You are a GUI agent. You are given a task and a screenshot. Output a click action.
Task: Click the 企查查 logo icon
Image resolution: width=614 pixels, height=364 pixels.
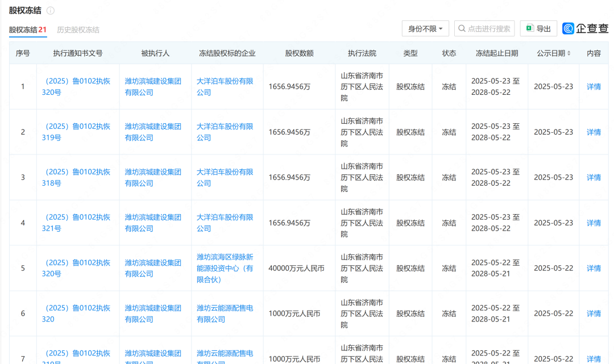568,28
